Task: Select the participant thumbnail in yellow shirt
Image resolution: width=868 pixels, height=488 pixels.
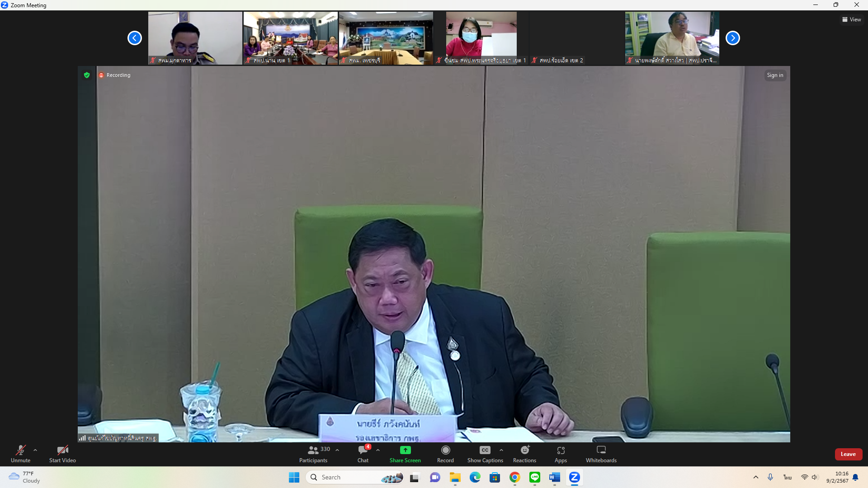Action: tap(672, 38)
